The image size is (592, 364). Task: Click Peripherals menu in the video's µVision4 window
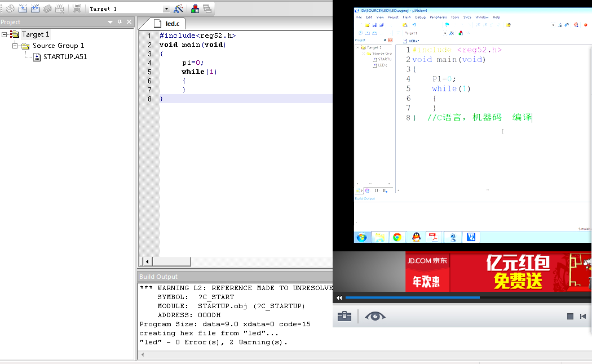[438, 17]
